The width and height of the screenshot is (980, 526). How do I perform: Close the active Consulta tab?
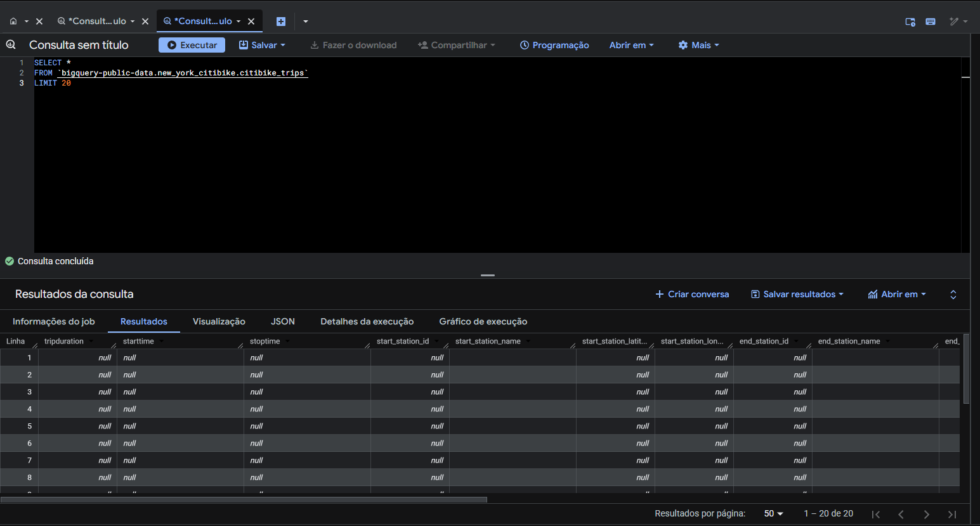251,22
